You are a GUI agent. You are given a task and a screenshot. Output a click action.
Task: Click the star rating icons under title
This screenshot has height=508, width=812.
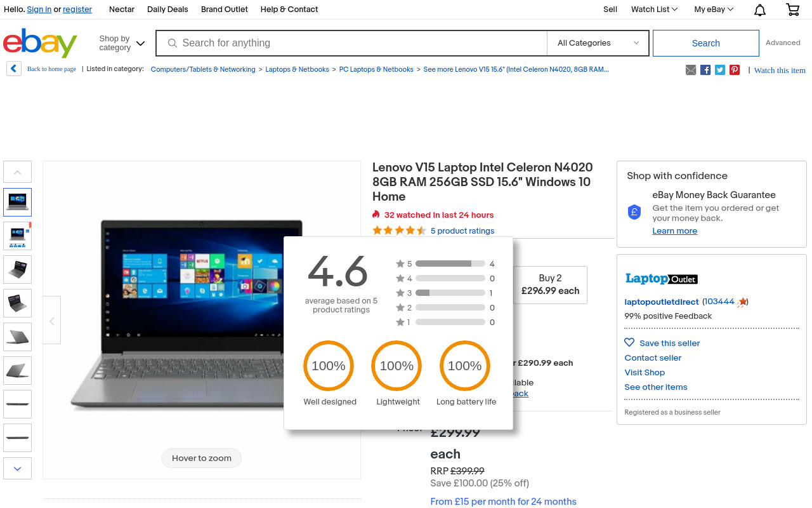point(399,231)
